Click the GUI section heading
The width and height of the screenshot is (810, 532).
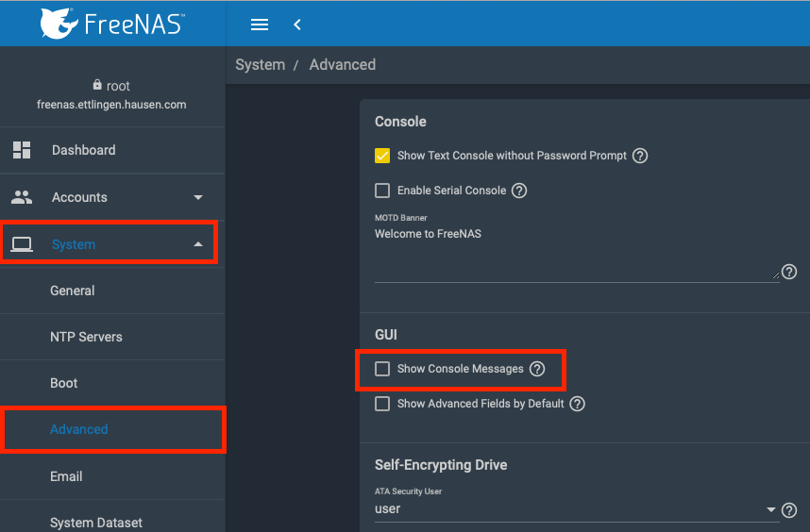coord(386,334)
